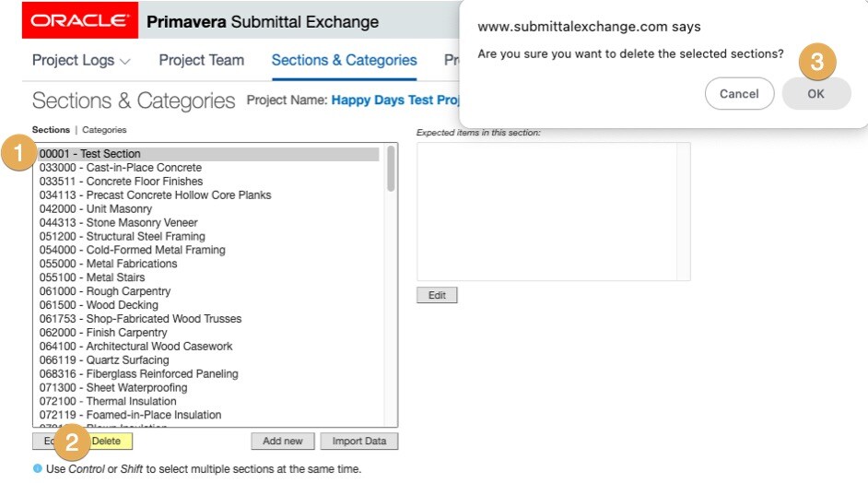
Task: Click the Oracle logo
Action: pos(80,20)
